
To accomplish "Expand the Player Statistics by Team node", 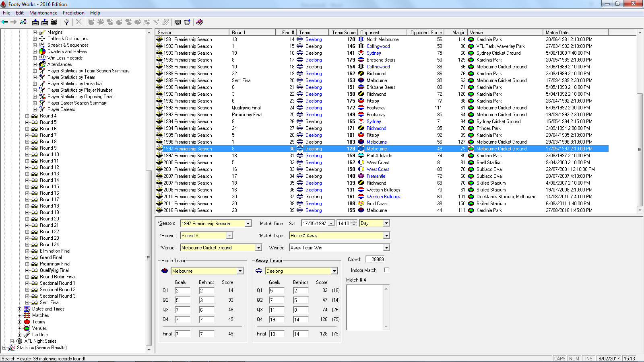I will click(35, 77).
